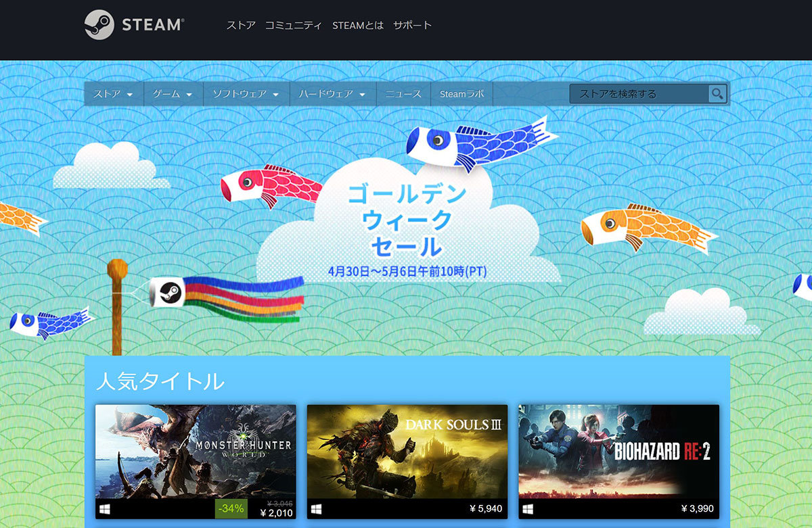
Task: Click the Steam logo in header
Action: click(x=134, y=25)
